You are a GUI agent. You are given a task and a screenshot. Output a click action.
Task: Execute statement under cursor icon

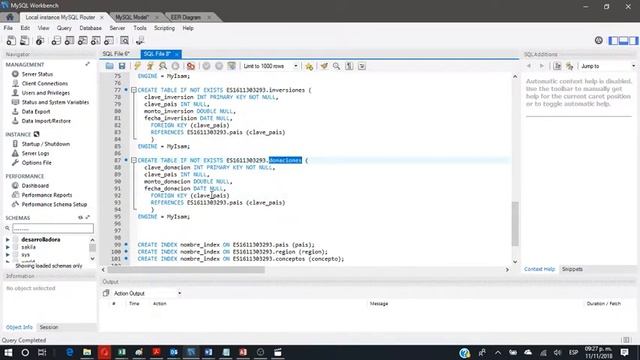pyautogui.click(x=150, y=66)
